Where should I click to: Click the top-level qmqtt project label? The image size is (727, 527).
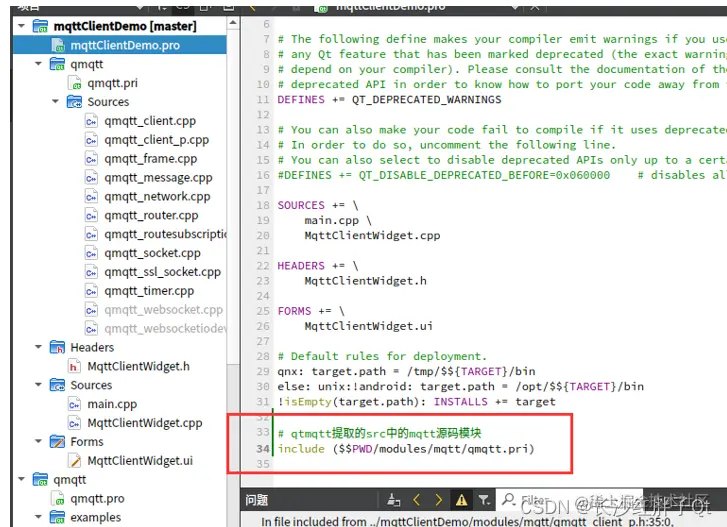click(70, 480)
